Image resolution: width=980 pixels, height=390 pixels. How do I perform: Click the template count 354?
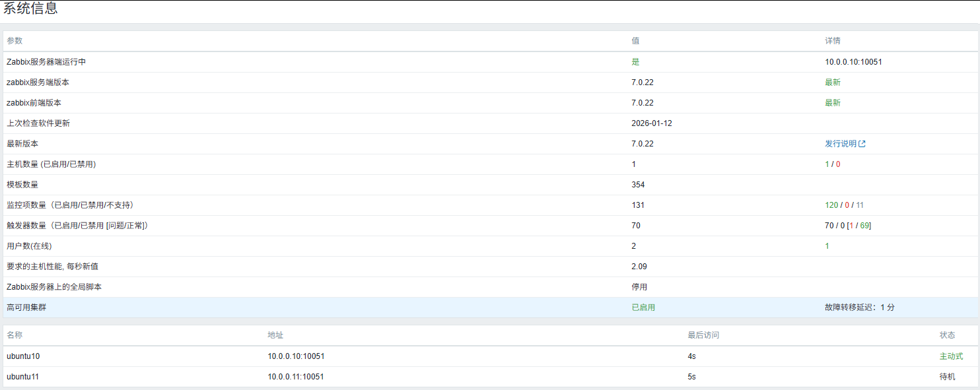coord(638,185)
